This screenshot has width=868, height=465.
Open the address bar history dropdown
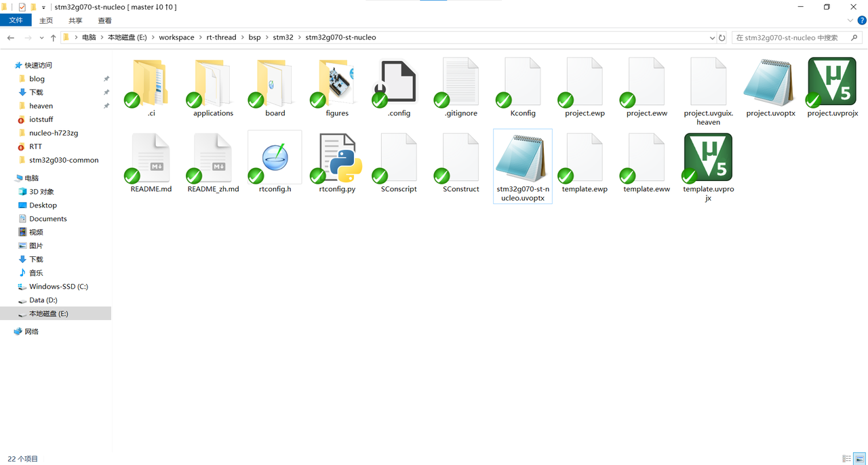711,38
